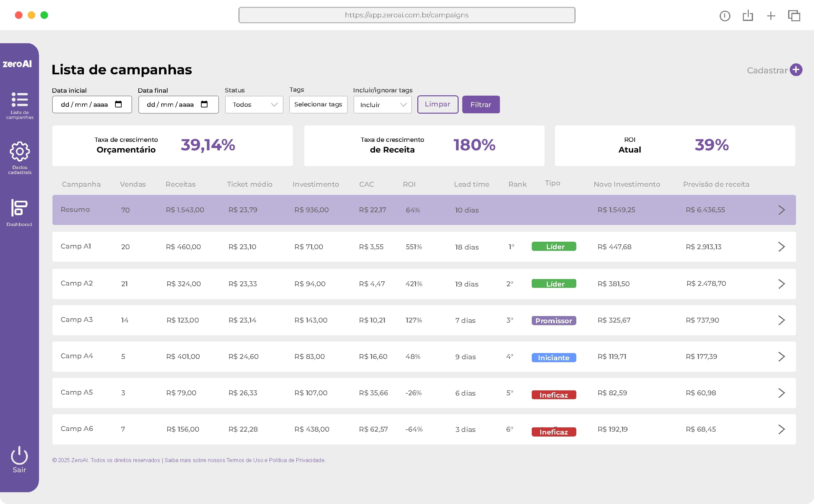Click the purple plus Cadastrar icon
The height and width of the screenshot is (504, 814).
click(x=796, y=70)
